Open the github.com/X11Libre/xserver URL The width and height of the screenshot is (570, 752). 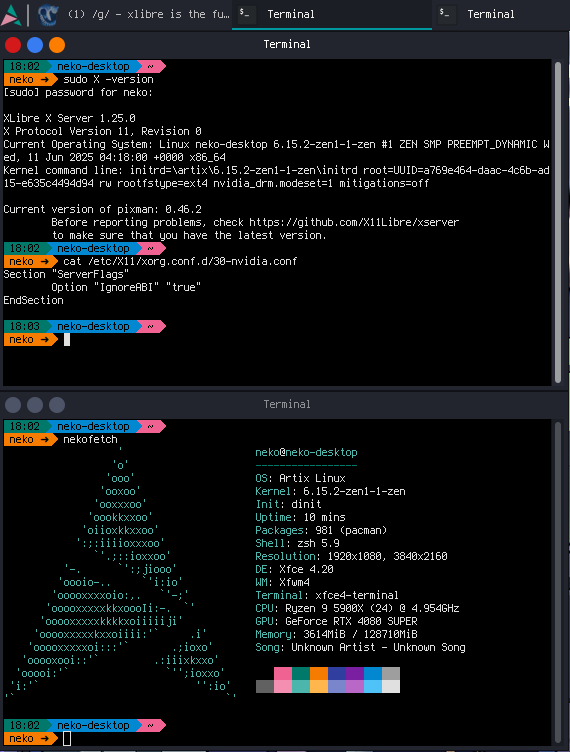pos(354,222)
